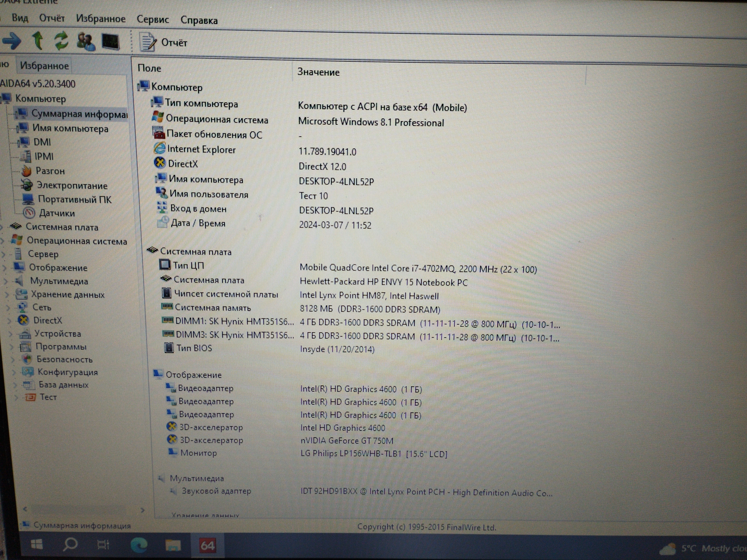The image size is (747, 560).
Task: Click the sidebar scrollbar left arrow
Action: tap(25, 509)
